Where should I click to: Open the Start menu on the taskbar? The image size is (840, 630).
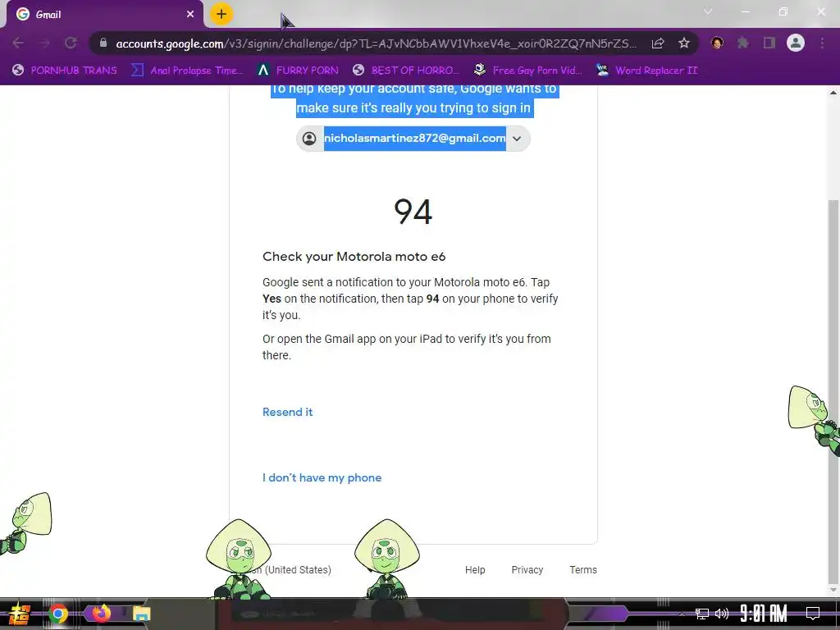click(x=20, y=614)
